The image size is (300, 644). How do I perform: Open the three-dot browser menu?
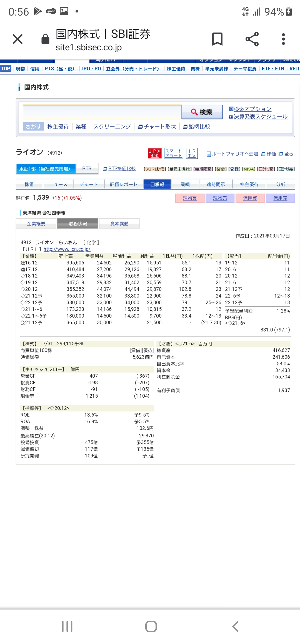(283, 39)
